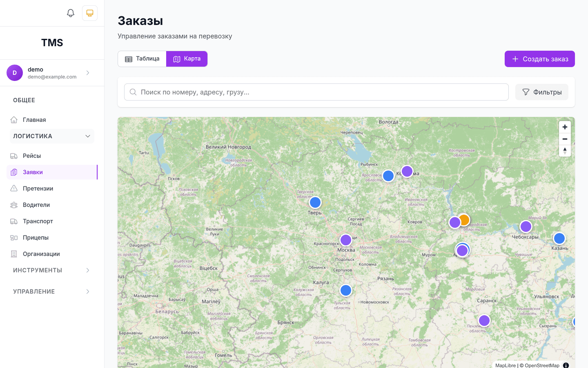Open Прицепы section

click(x=52, y=238)
